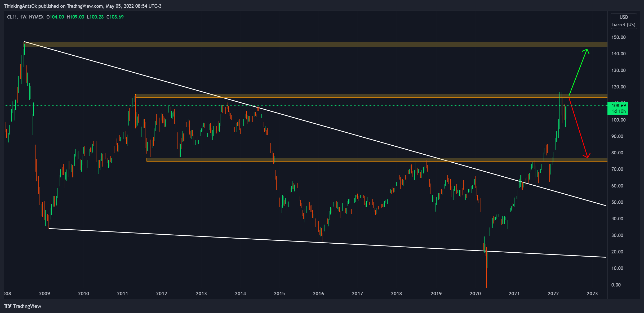The height and width of the screenshot is (313, 644).
Task: Click the 2013 time axis label
Action: [x=201, y=294]
